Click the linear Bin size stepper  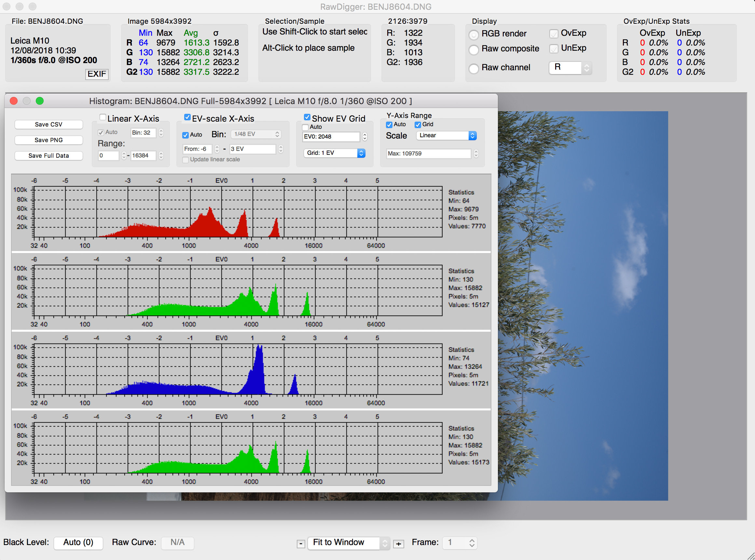tap(161, 133)
